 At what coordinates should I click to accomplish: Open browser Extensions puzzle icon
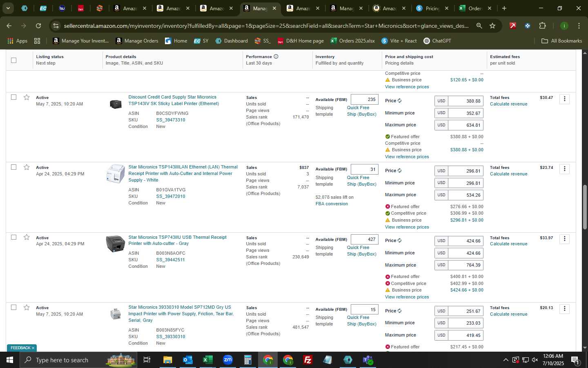point(542,26)
